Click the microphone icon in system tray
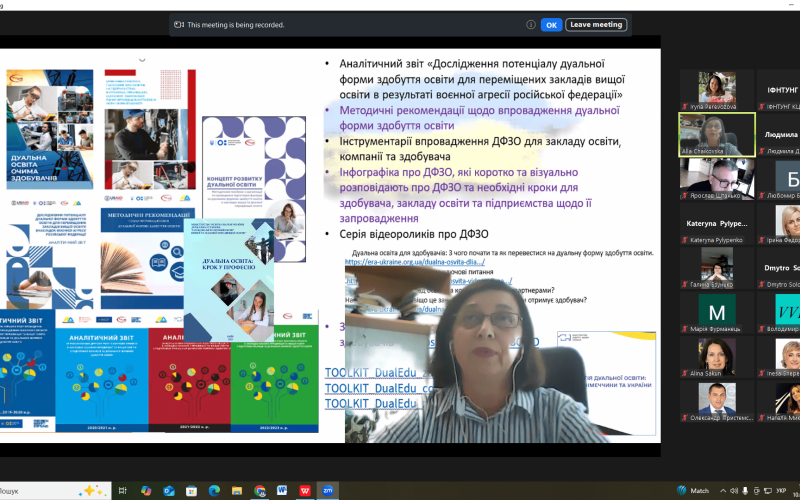Viewport: 800px width, 500px height. click(x=745, y=491)
